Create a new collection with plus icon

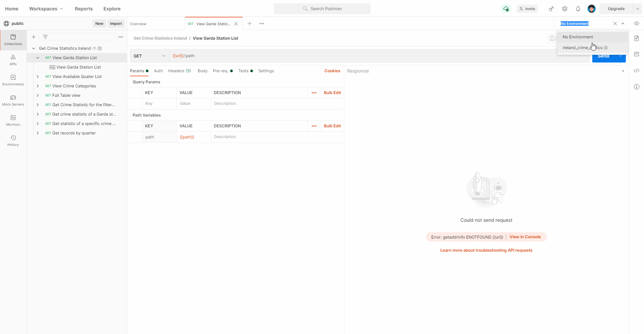(x=34, y=37)
